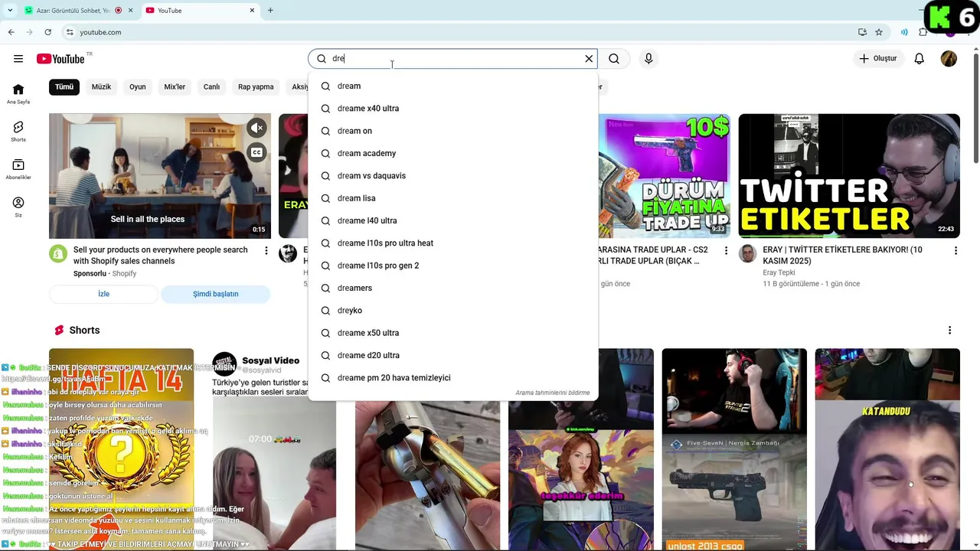Open the YouTube hamburger guide menu

(18, 59)
